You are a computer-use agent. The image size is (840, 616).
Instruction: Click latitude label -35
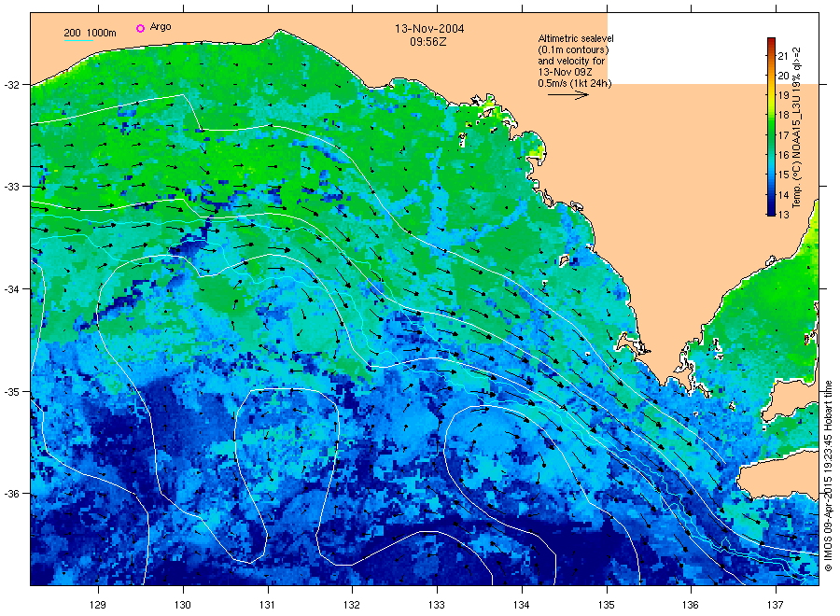[x=12, y=392]
